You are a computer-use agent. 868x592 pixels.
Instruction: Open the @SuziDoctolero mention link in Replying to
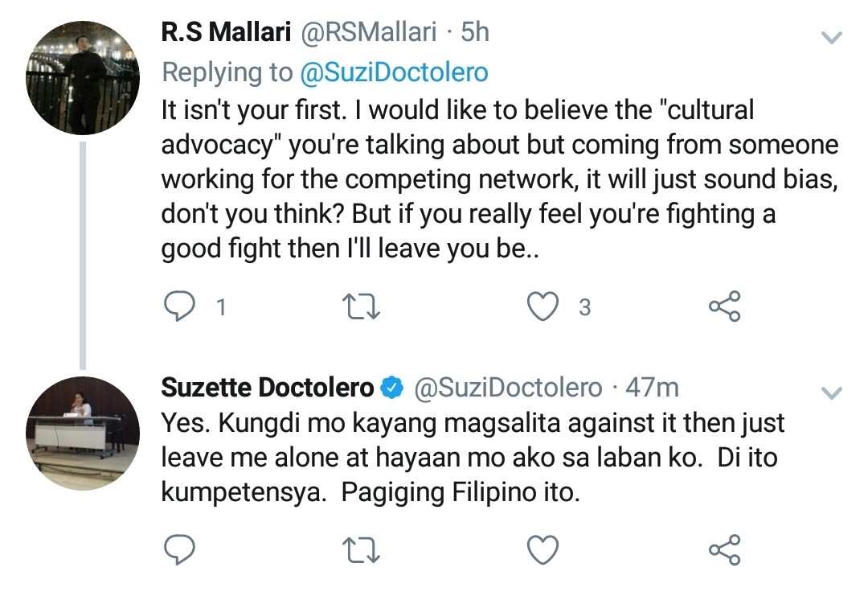(394, 72)
